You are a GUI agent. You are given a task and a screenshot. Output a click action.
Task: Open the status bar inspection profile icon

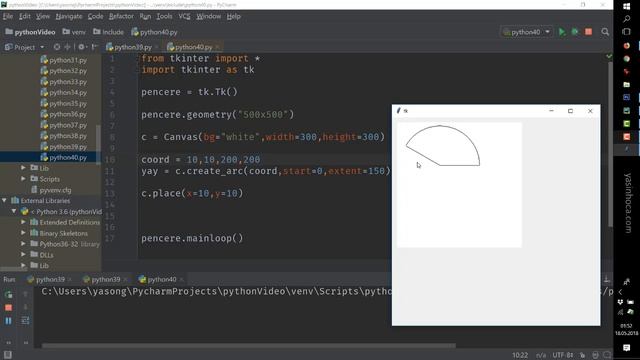coord(595,355)
